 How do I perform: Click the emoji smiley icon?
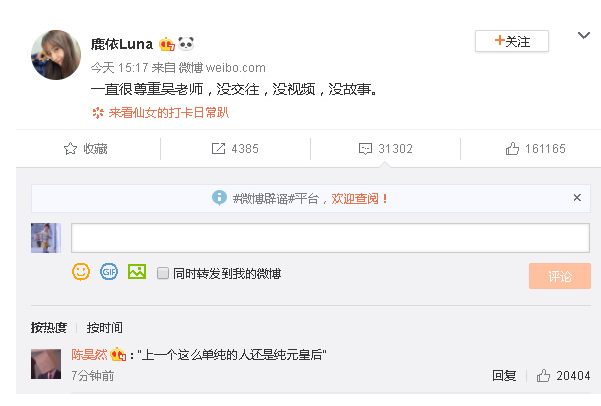click(x=81, y=271)
